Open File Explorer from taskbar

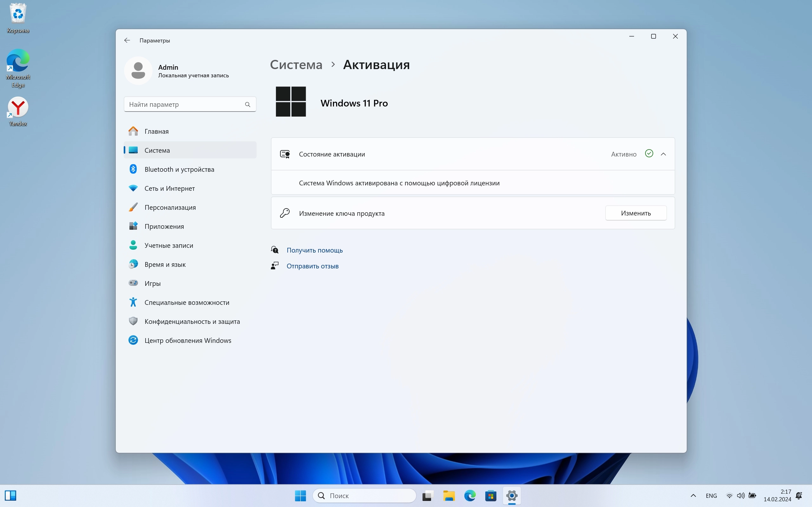tap(449, 496)
